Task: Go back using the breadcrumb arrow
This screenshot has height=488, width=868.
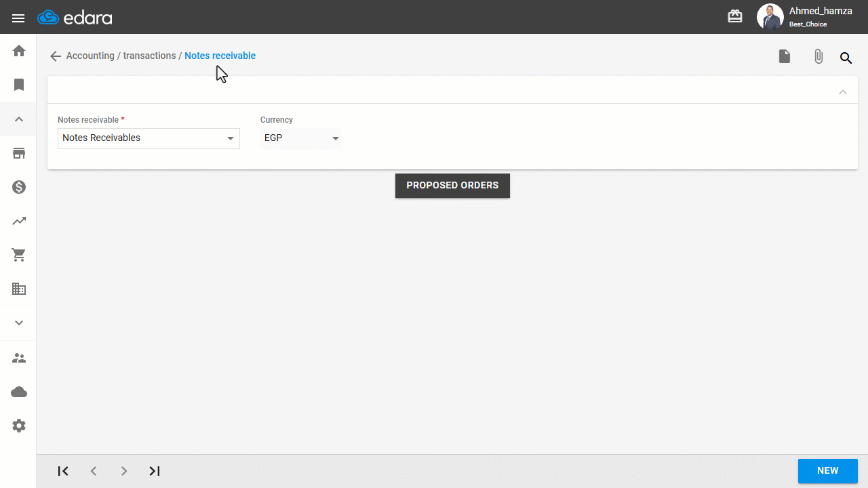Action: [x=56, y=56]
